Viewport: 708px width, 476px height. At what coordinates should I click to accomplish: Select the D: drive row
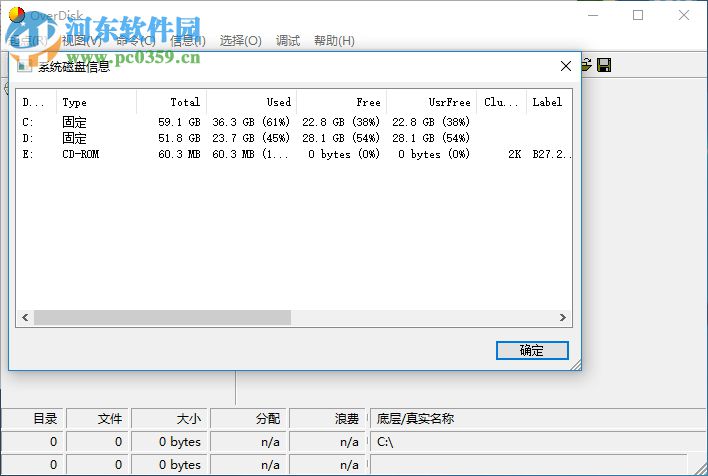pos(294,138)
